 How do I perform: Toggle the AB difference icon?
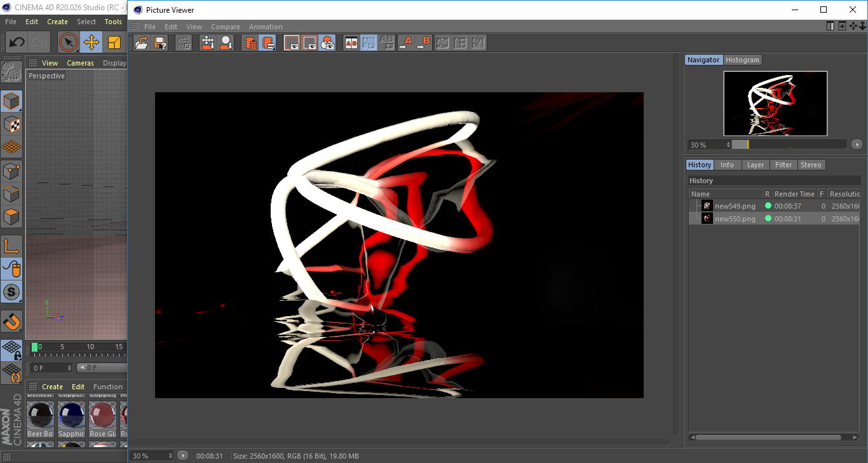pos(386,43)
